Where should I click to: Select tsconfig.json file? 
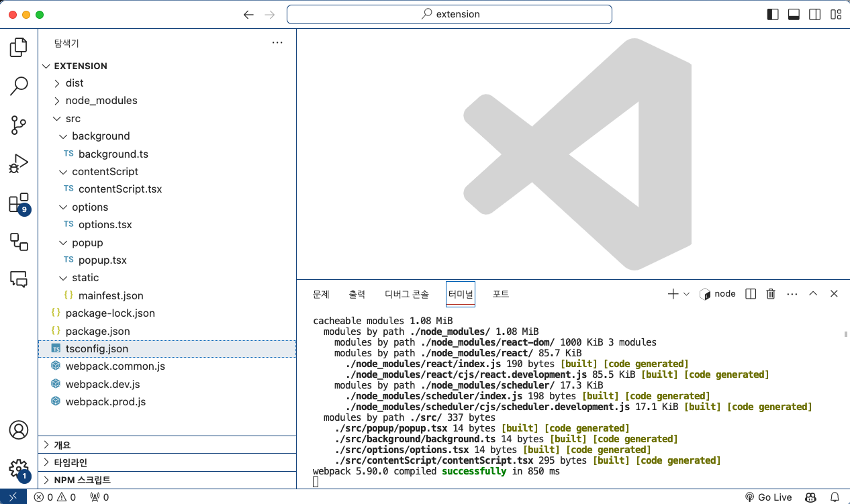coord(167,349)
